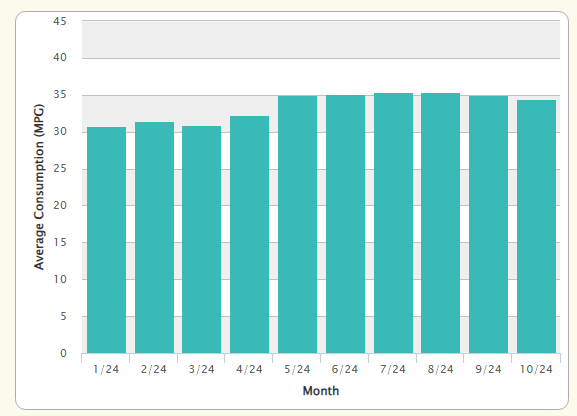Viewport: 577px width, 416px height.
Task: Click the 9/24 bar in chart
Action: click(x=488, y=224)
